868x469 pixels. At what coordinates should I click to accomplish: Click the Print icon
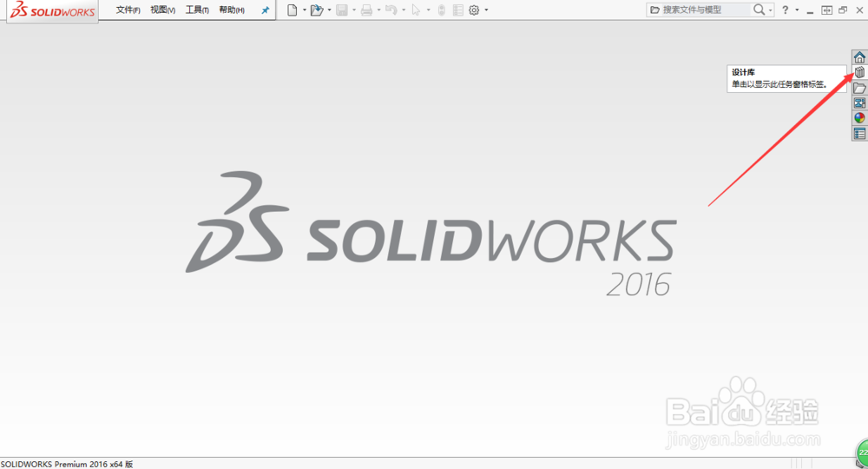coord(366,10)
